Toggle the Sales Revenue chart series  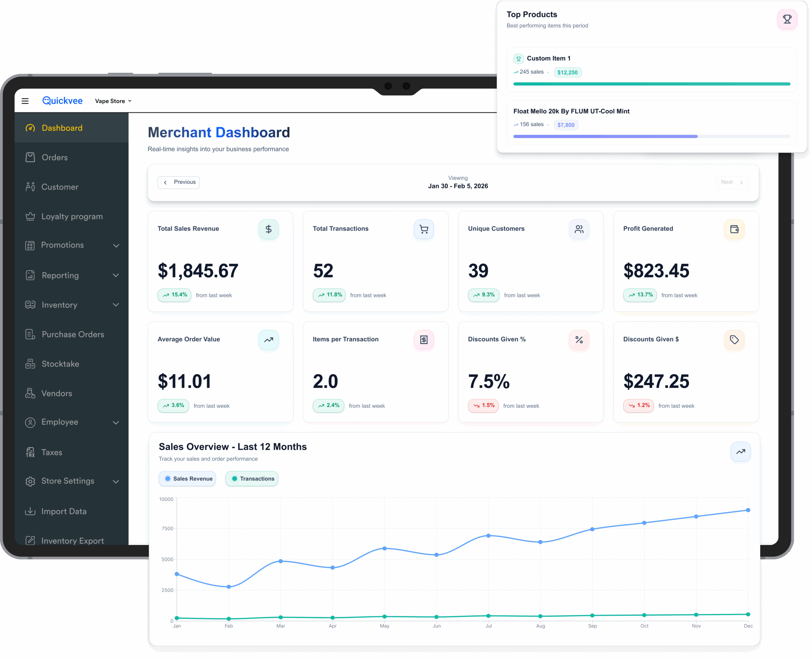(187, 479)
